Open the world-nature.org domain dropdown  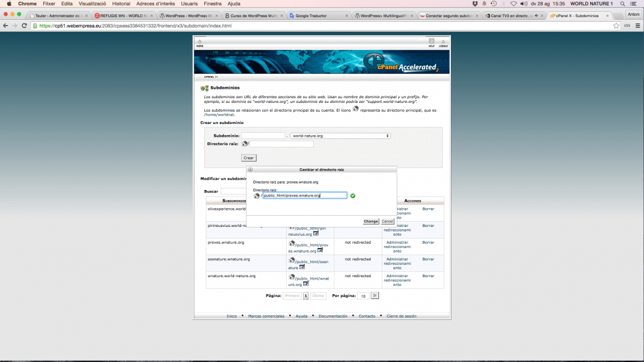pos(340,136)
